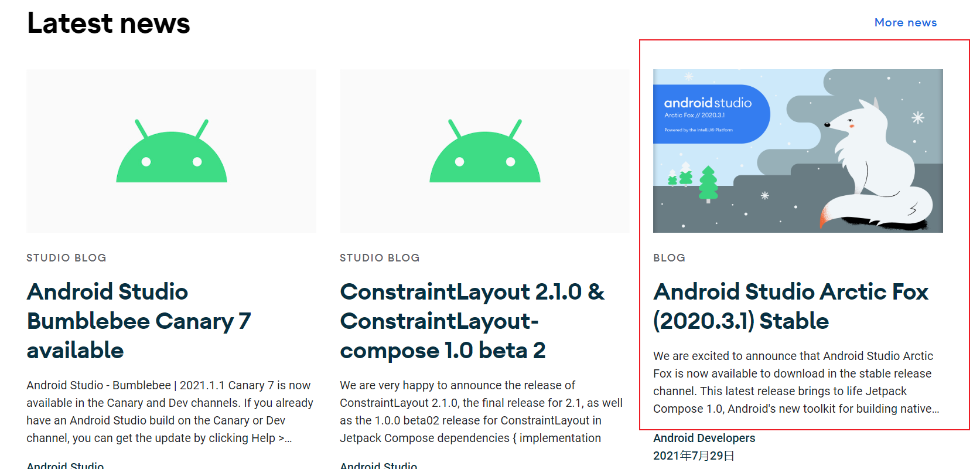Click Arctic Fox article banner image
Viewport: 980px width, 469px height.
[x=798, y=151]
